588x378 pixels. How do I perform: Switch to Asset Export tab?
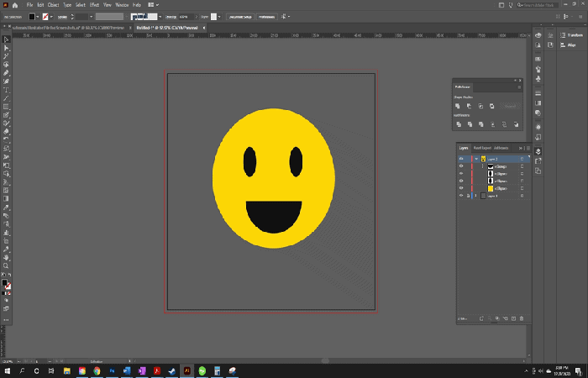482,148
